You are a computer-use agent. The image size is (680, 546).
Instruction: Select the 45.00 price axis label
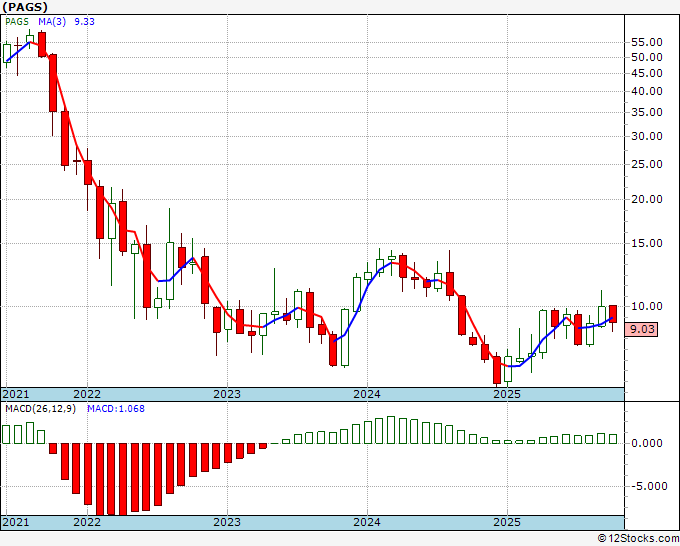point(647,73)
